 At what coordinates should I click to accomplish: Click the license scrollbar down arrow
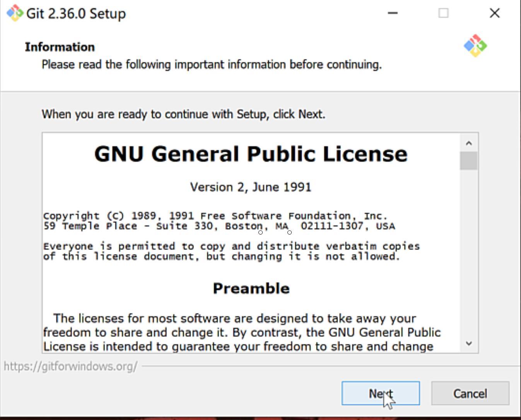[x=469, y=343]
